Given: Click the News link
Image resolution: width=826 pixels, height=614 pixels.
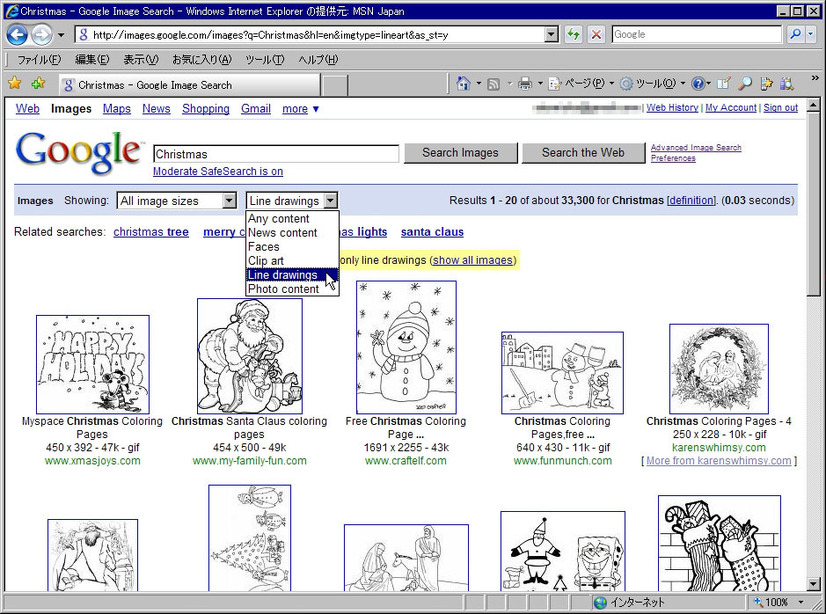Looking at the screenshot, I should (156, 108).
